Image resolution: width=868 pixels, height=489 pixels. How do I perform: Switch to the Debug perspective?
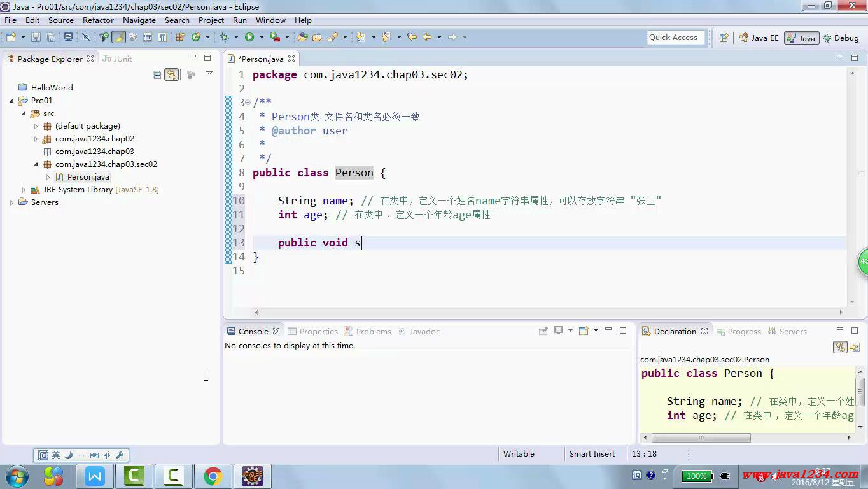[841, 38]
